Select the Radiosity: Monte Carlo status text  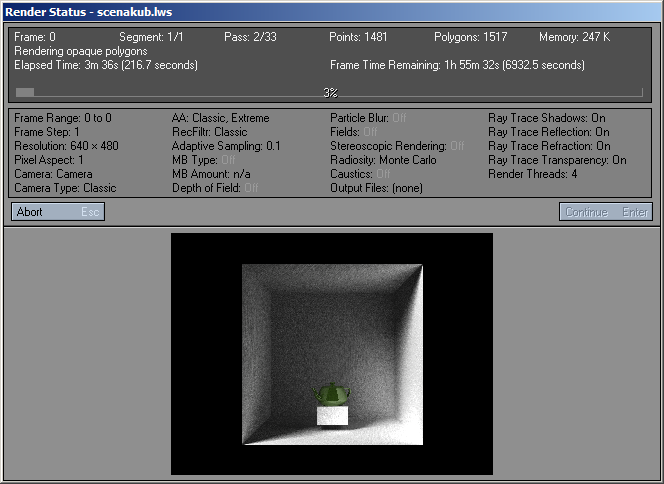383,160
